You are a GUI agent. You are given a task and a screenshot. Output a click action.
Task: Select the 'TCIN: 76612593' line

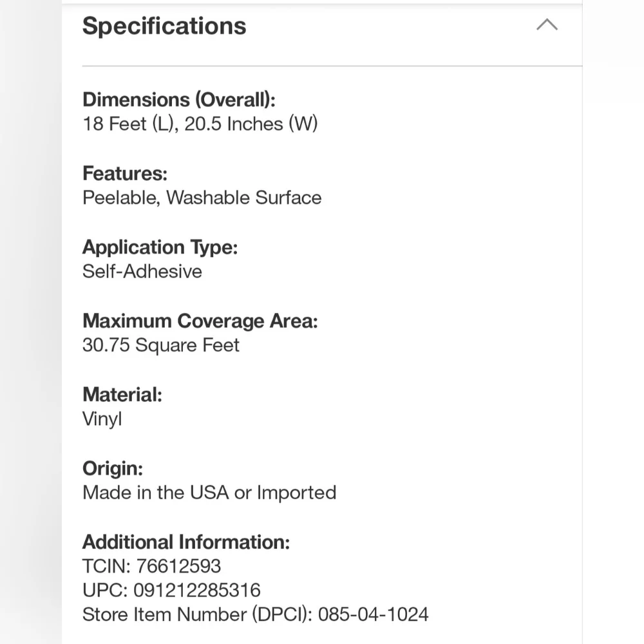click(151, 566)
